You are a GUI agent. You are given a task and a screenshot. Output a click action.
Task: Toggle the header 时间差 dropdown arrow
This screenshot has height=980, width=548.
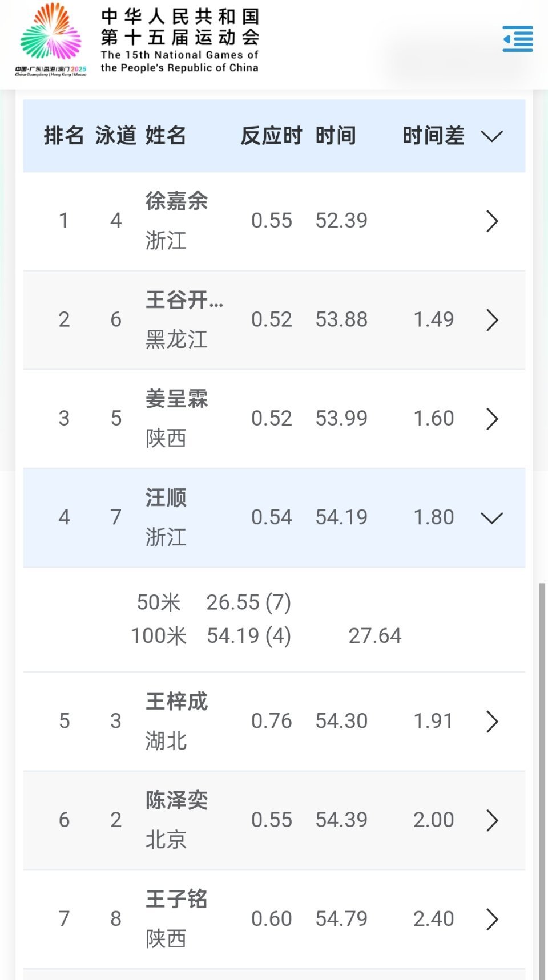(x=491, y=136)
